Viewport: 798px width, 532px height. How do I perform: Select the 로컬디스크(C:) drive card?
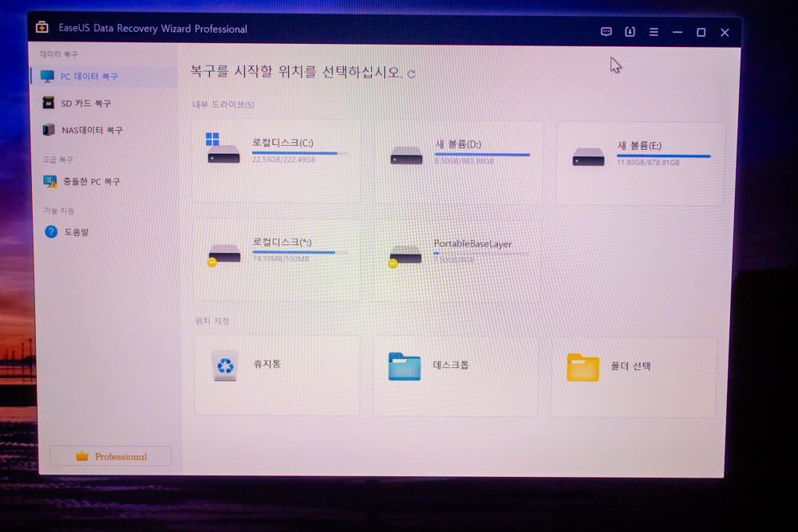click(276, 161)
